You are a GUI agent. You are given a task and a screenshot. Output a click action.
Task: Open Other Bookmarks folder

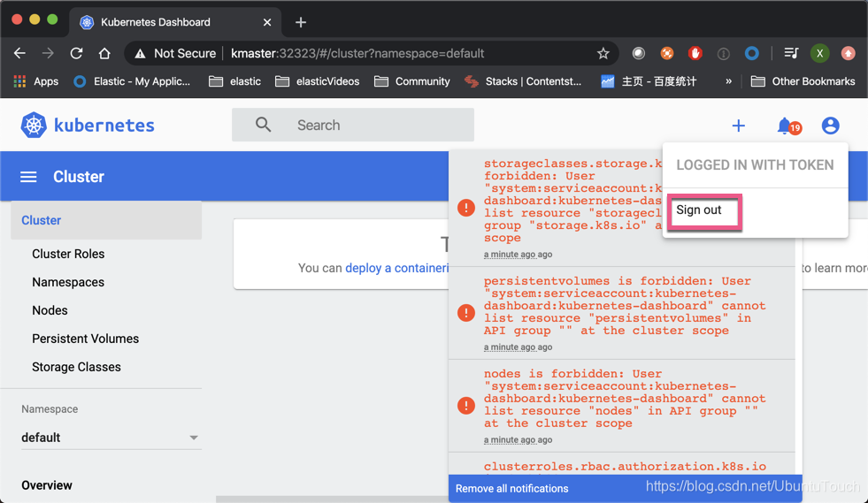coord(803,81)
